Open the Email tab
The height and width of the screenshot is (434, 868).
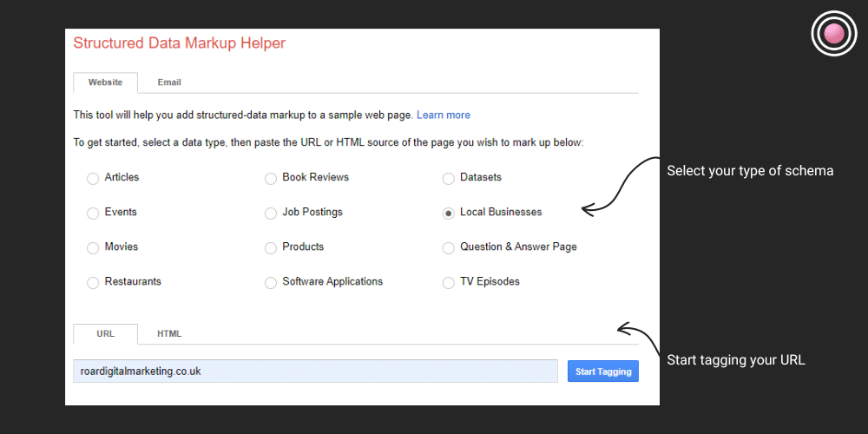pyautogui.click(x=169, y=82)
